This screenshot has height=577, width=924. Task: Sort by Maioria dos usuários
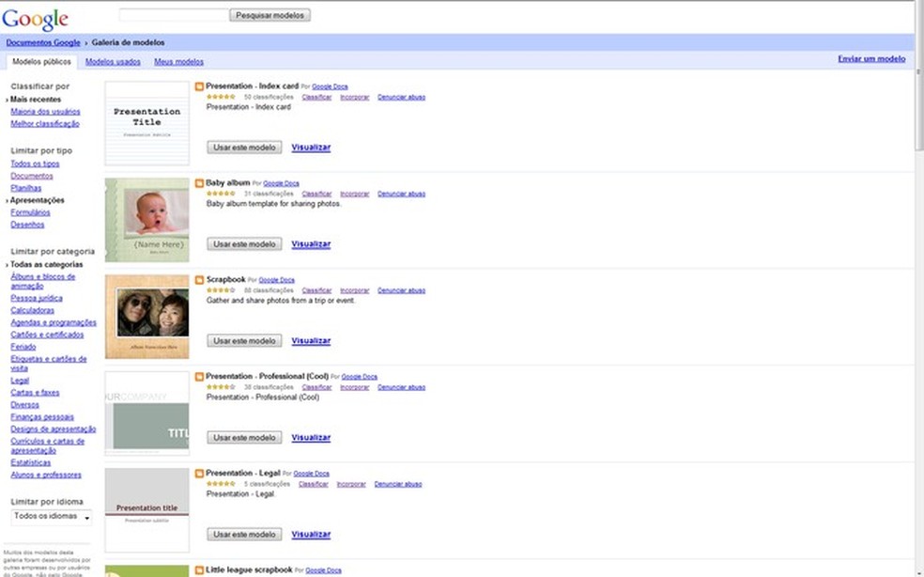45,112
